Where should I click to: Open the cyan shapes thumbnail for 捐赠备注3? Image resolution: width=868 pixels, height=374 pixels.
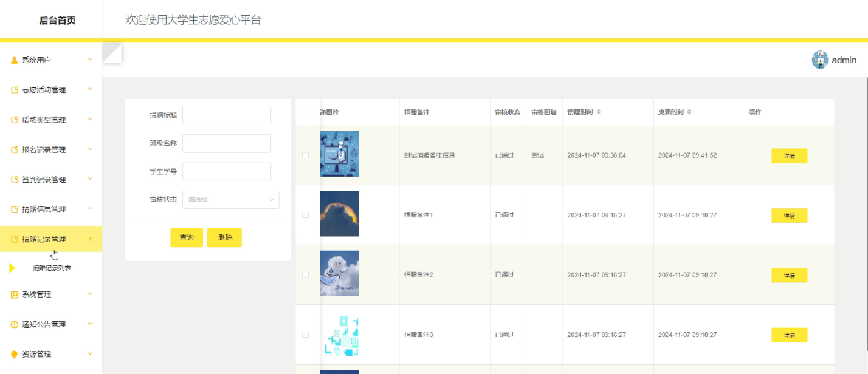coord(339,333)
